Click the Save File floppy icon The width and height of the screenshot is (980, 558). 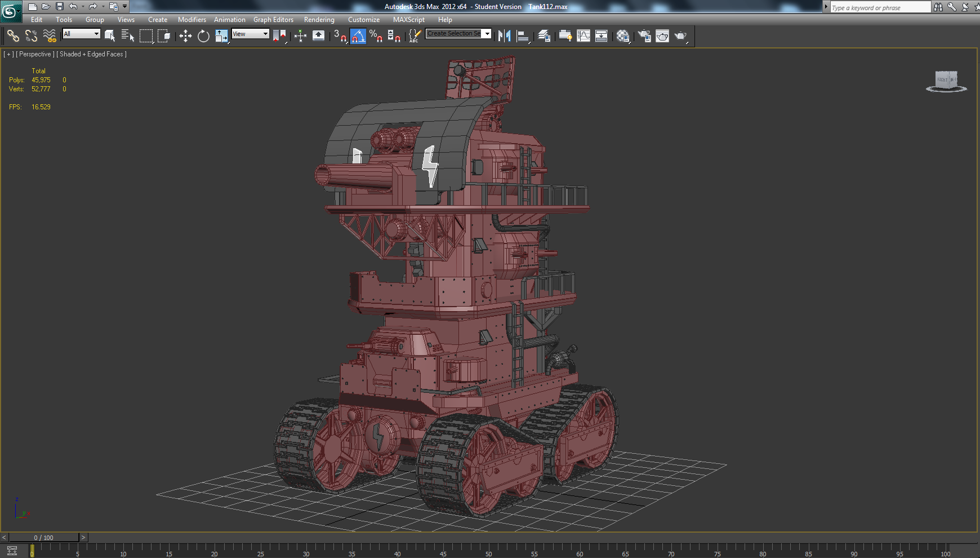click(x=59, y=7)
